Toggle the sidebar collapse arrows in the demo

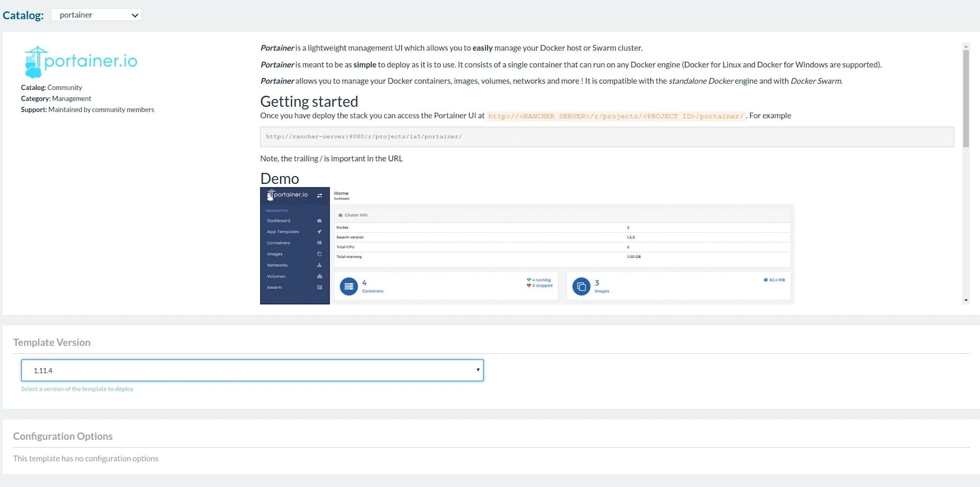coord(320,195)
